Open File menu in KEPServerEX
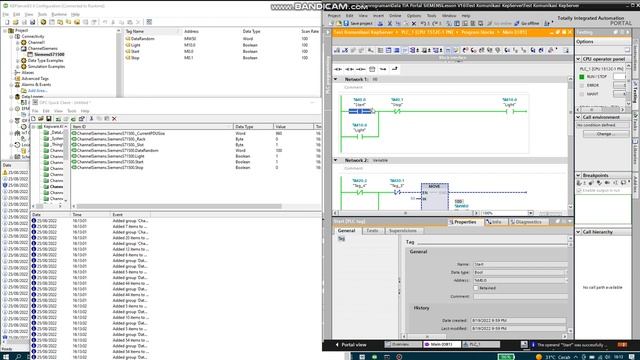640x360 pixels. tap(6, 14)
